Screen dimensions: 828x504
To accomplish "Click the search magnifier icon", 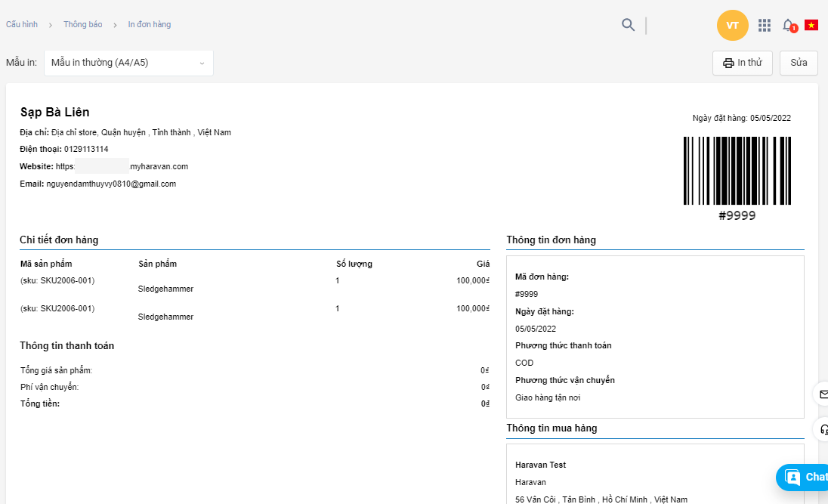I will click(628, 25).
